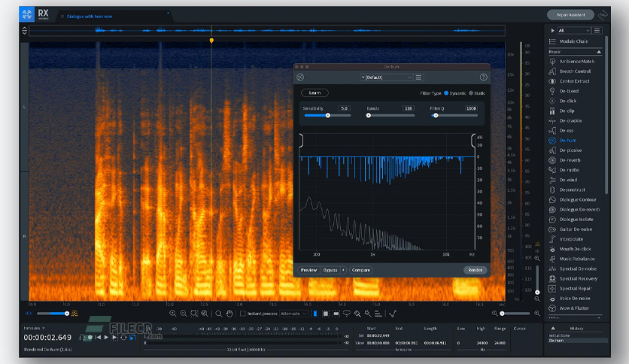Open the Center Extract module
Image resolution: width=629 pixels, height=364 pixels.
tap(569, 81)
